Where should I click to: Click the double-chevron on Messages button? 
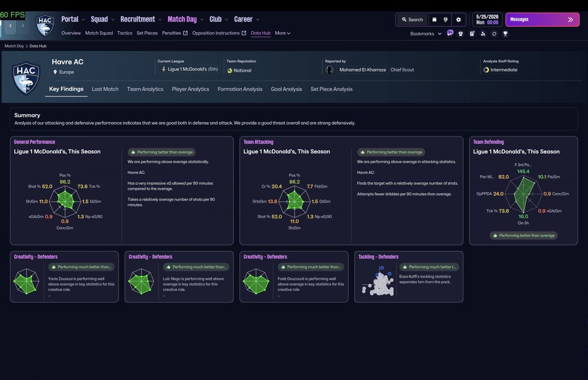coord(570,20)
